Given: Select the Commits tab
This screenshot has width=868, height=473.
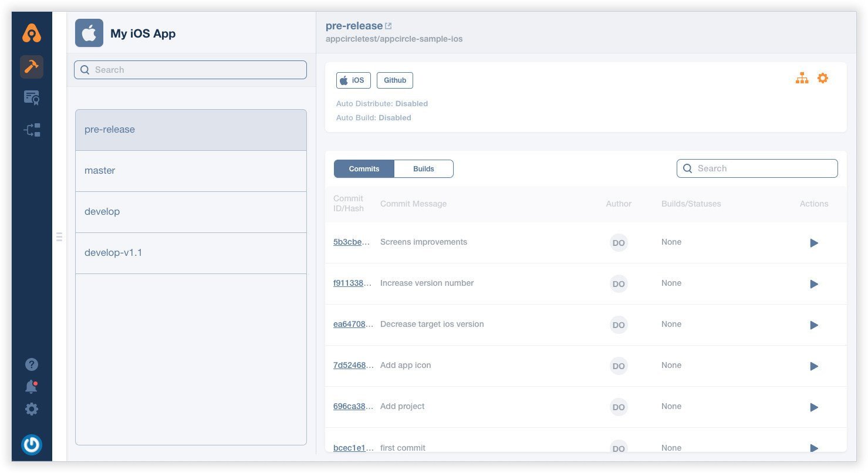Looking at the screenshot, I should coord(364,168).
